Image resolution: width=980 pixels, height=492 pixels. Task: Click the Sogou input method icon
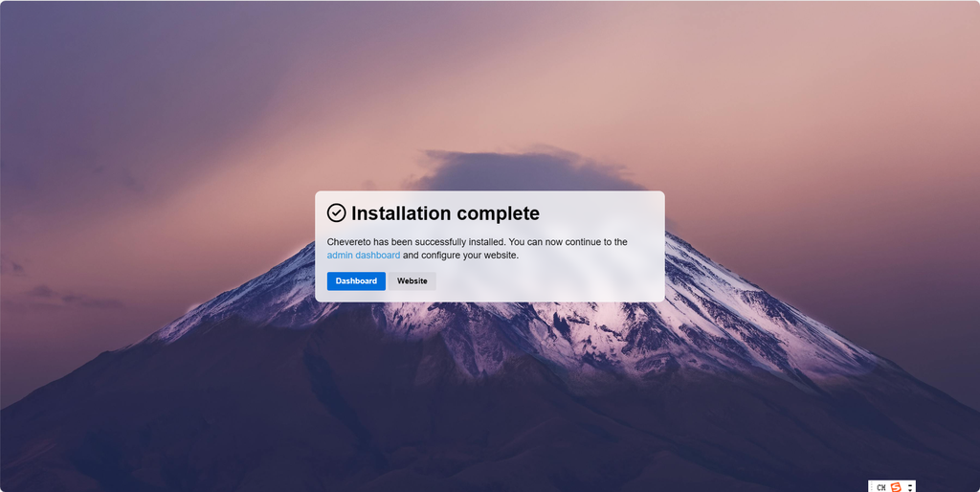896,487
